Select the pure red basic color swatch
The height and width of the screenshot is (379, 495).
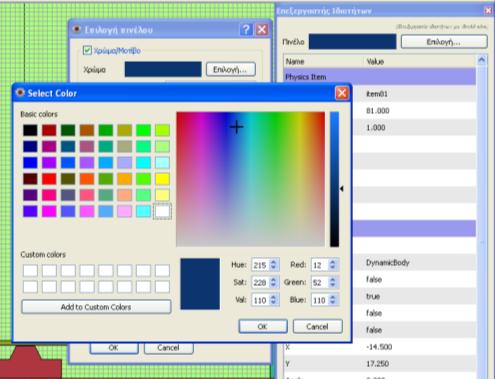pyautogui.click(x=49, y=179)
